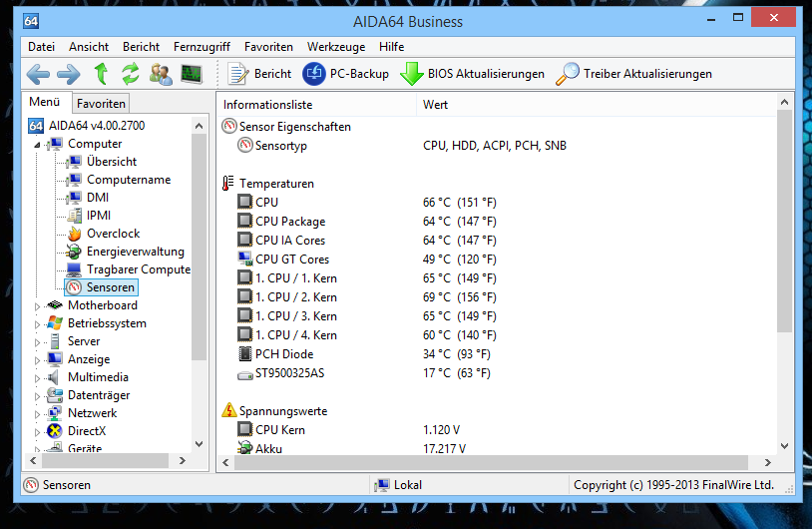Open the Ansicht menu
The height and width of the screenshot is (529, 812).
[89, 47]
